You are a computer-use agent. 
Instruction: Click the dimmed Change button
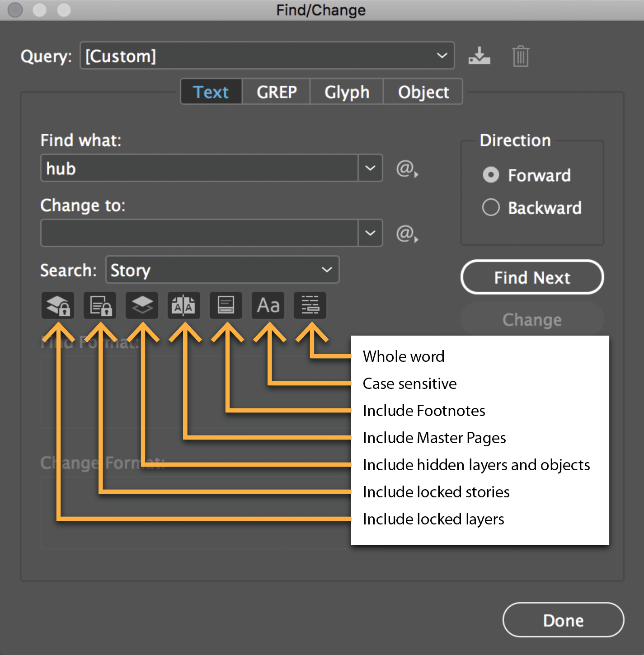point(532,319)
